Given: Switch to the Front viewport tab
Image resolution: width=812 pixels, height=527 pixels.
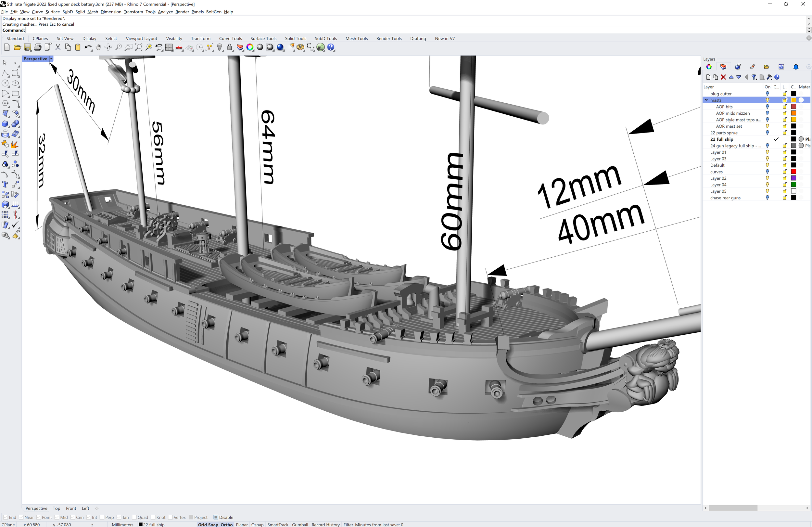Looking at the screenshot, I should pos(71,508).
